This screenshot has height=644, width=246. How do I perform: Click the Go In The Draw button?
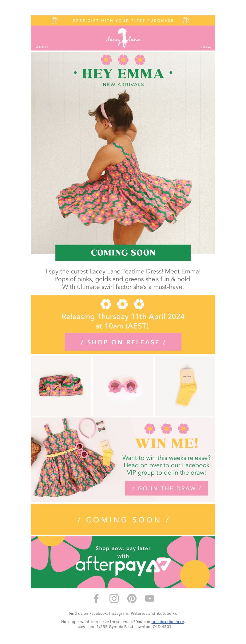click(x=166, y=488)
